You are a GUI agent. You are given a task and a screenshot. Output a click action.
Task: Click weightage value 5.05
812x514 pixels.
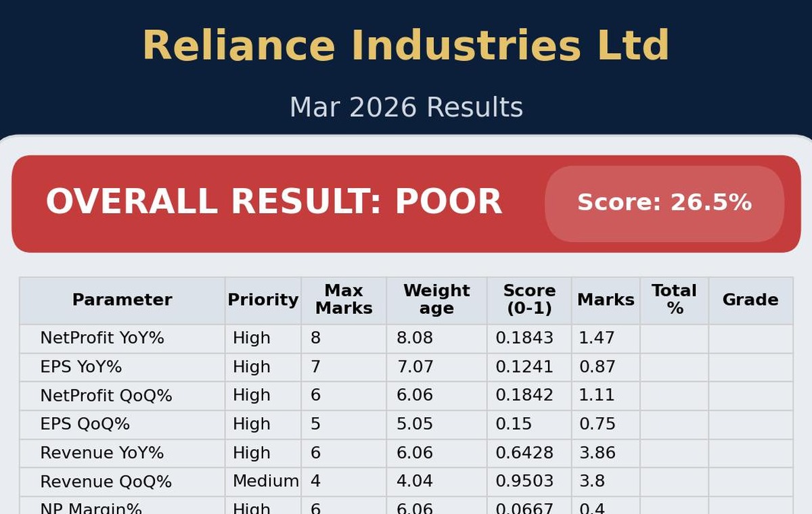coord(415,425)
